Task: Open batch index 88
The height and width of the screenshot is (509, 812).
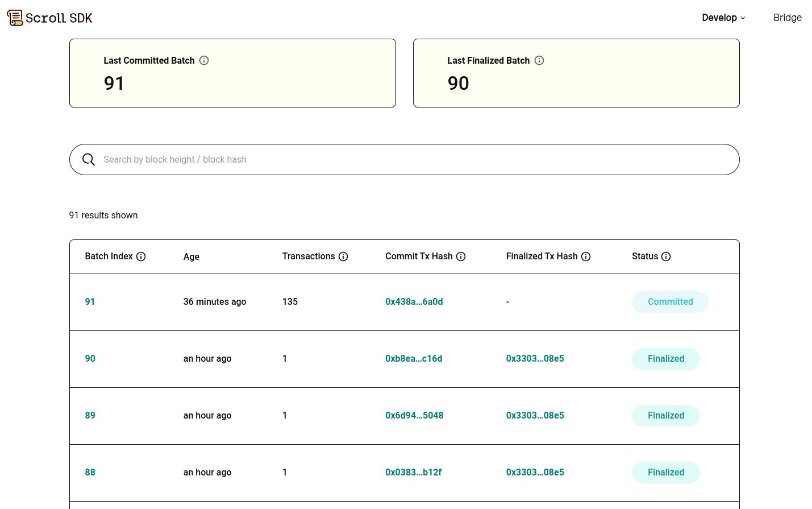Action: (x=90, y=473)
